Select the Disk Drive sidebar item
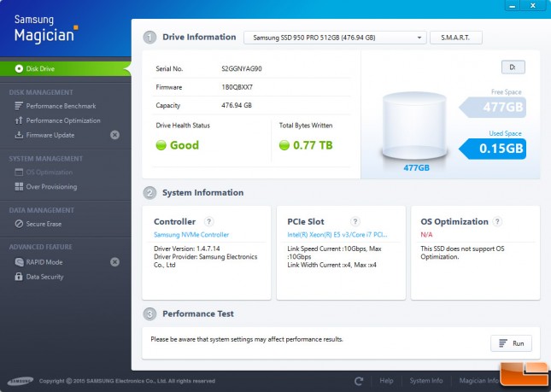551x392 pixels. coord(66,69)
